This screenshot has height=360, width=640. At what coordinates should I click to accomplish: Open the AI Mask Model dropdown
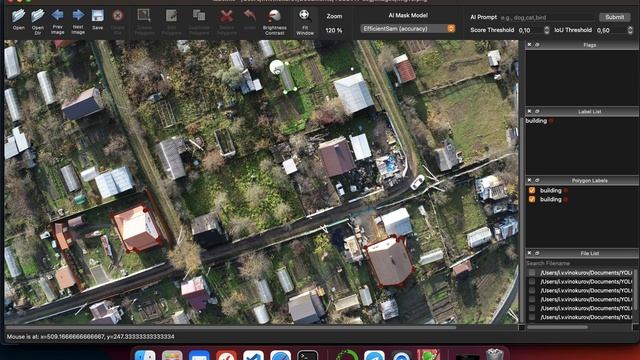[x=408, y=29]
